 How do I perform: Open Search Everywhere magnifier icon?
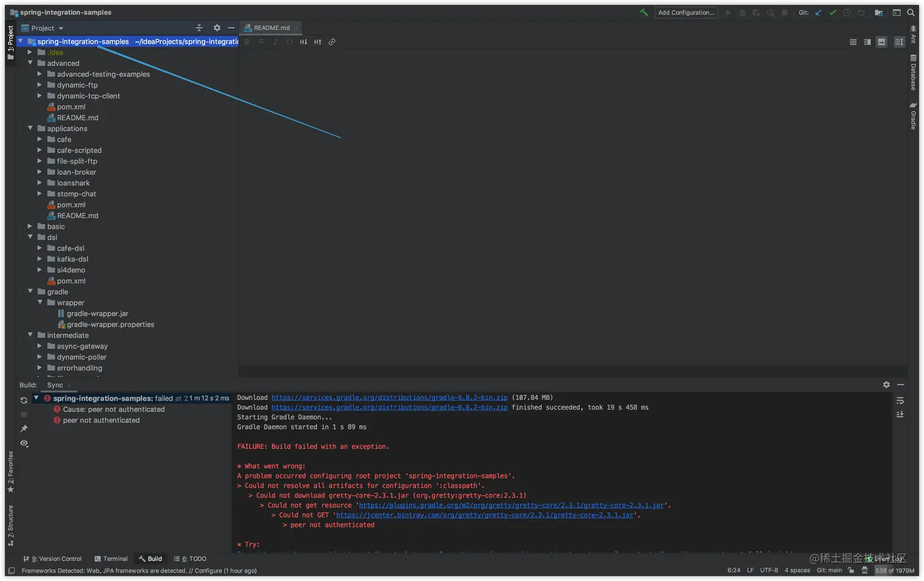click(x=911, y=12)
